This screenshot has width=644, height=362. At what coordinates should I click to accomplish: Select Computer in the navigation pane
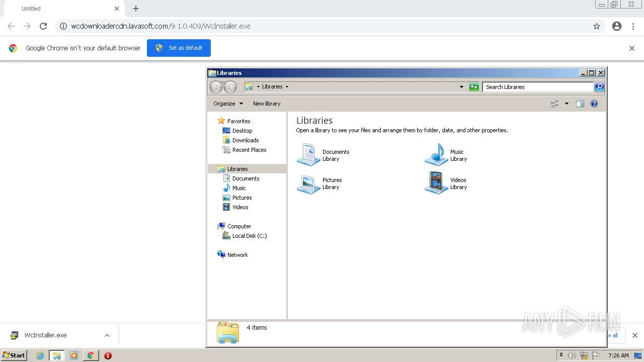coord(234,226)
